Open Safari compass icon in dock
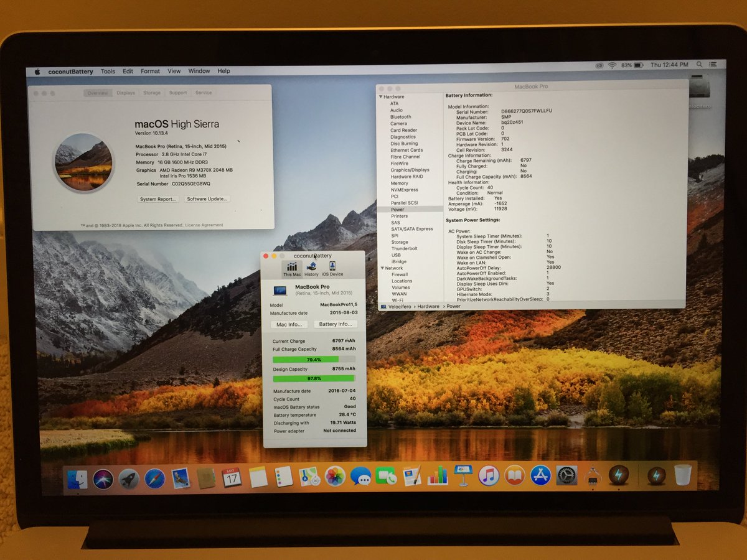747x560 pixels. click(154, 478)
